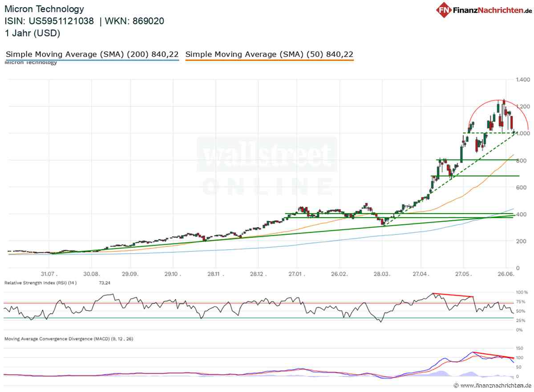Viewport: 534px width, 392px height.
Task: Click the 150 MACD axis label
Action: coord(520,348)
